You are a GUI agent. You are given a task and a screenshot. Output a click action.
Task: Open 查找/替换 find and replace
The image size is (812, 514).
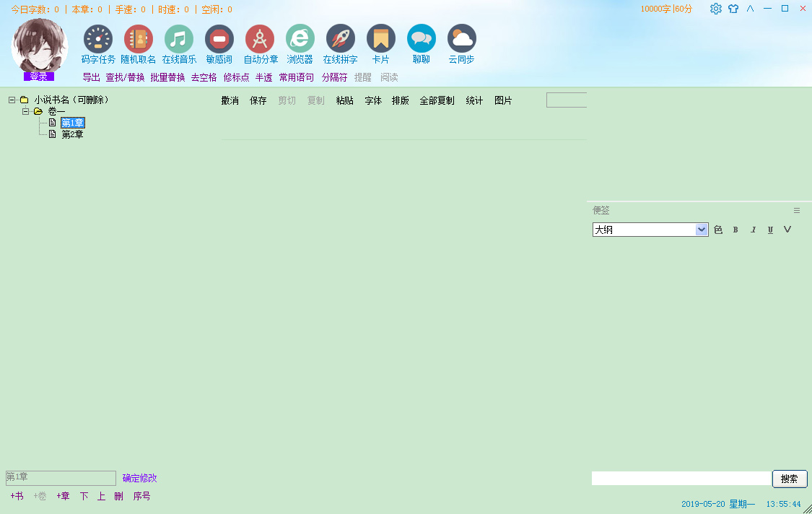126,77
